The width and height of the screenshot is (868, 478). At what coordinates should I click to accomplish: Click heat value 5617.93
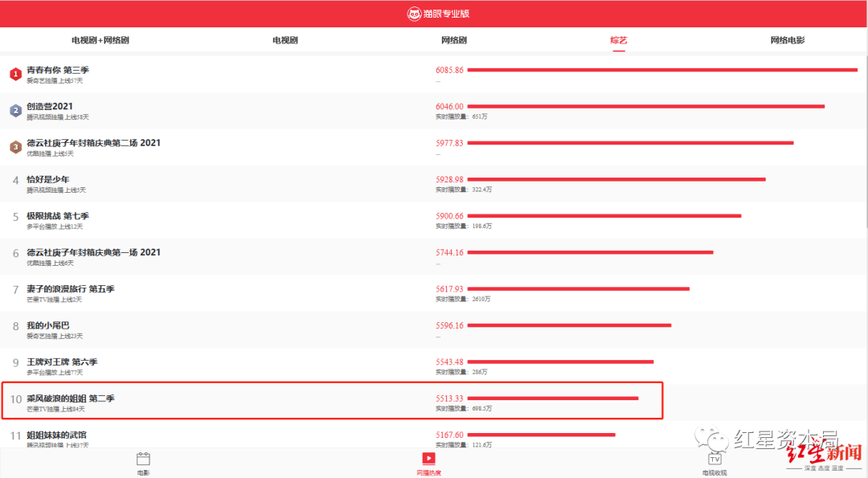click(449, 288)
